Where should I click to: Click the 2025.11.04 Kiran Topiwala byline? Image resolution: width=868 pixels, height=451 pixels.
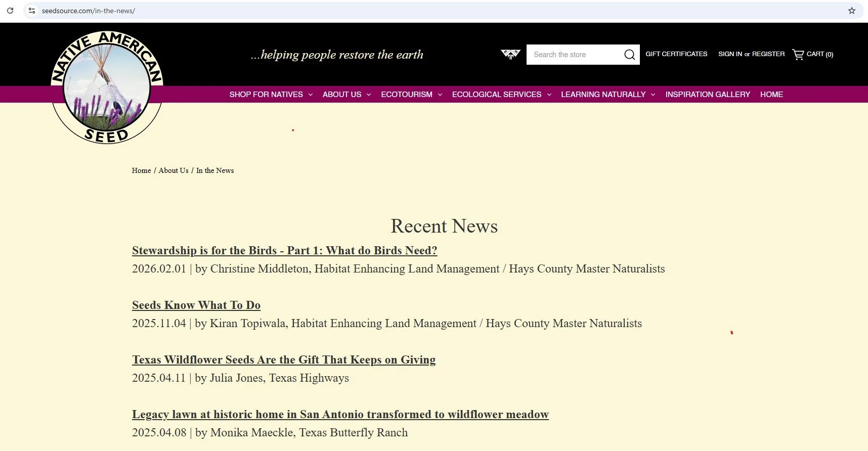[387, 324]
